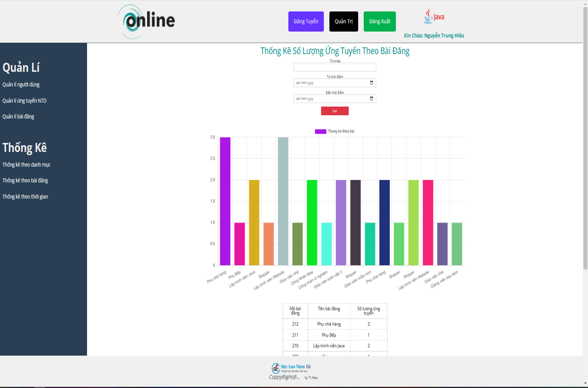This screenshot has height=388, width=588.
Task: Select Thống kê theo bài đăng
Action: coord(25,180)
